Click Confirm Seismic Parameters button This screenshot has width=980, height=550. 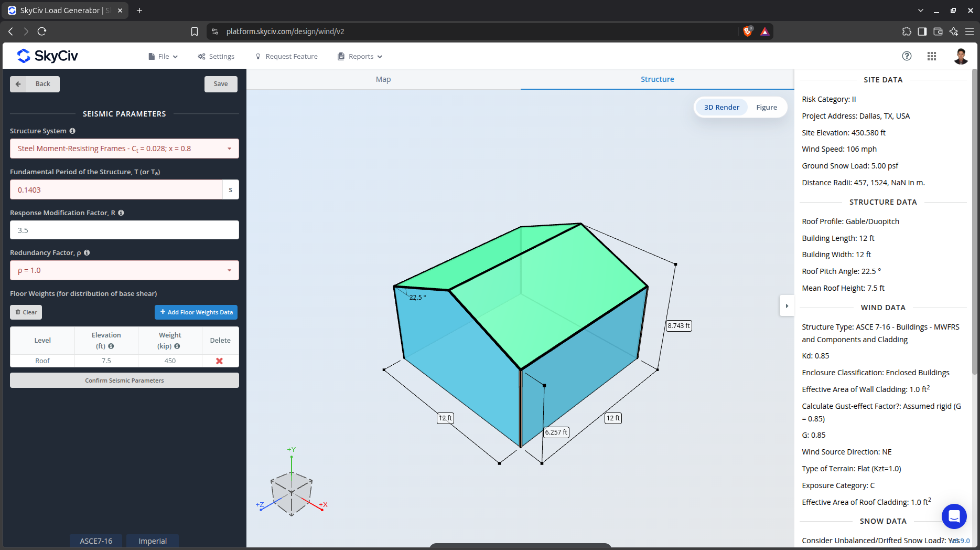point(124,380)
